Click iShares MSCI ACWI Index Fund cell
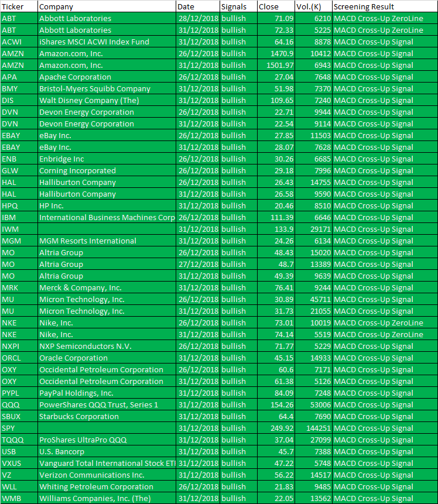The height and width of the screenshot is (504, 438). (107, 42)
